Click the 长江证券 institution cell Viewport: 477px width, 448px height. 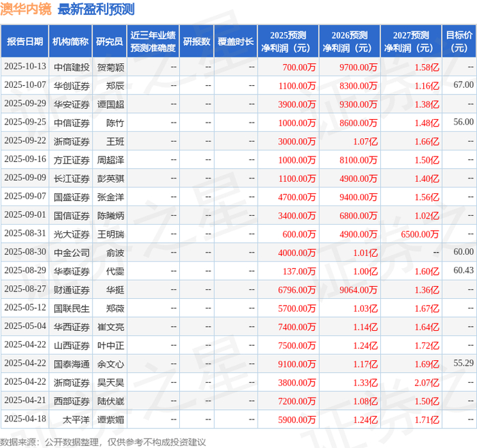point(72,178)
